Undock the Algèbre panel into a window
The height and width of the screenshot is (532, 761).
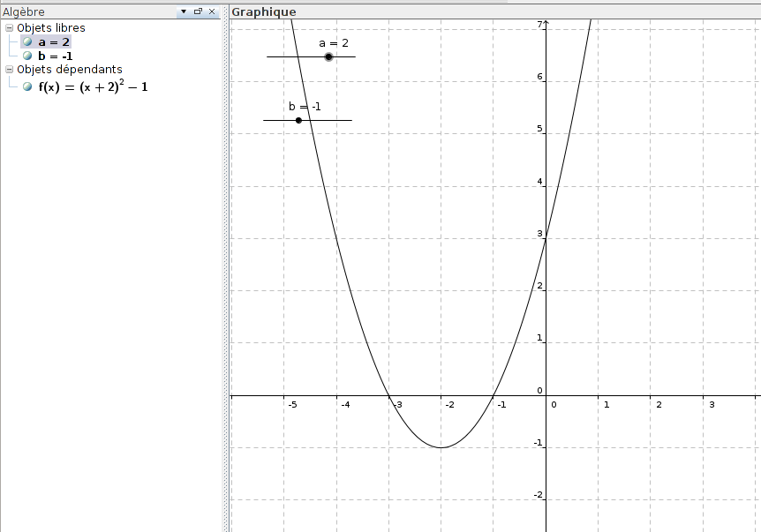tap(198, 11)
